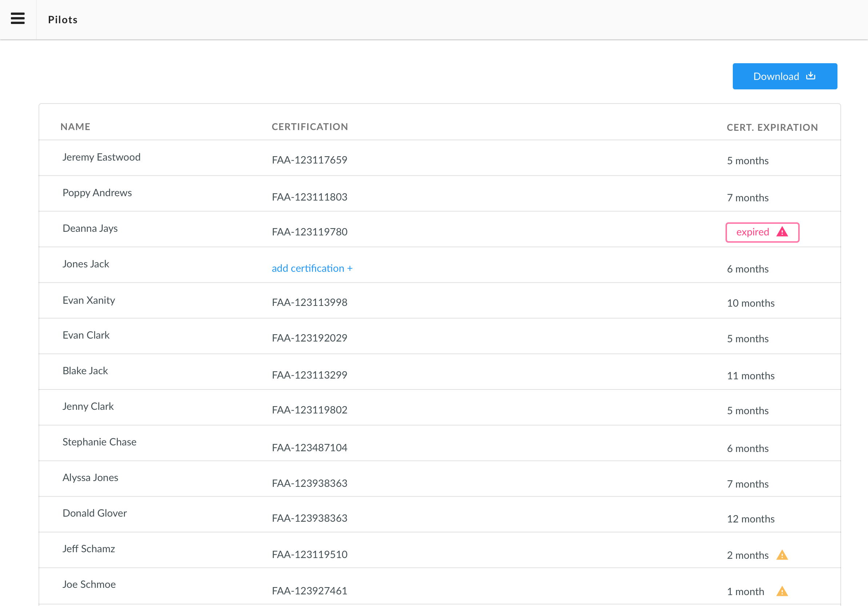Click the 1 month expiration text
Viewport: 868px width, 606px height.
[746, 591]
